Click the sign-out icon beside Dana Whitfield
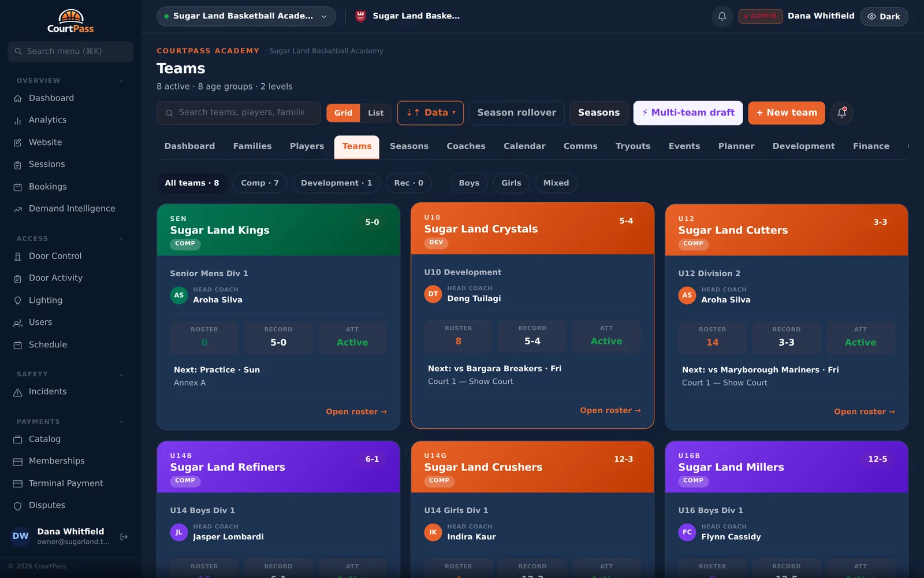This screenshot has height=578, width=924. [x=124, y=537]
